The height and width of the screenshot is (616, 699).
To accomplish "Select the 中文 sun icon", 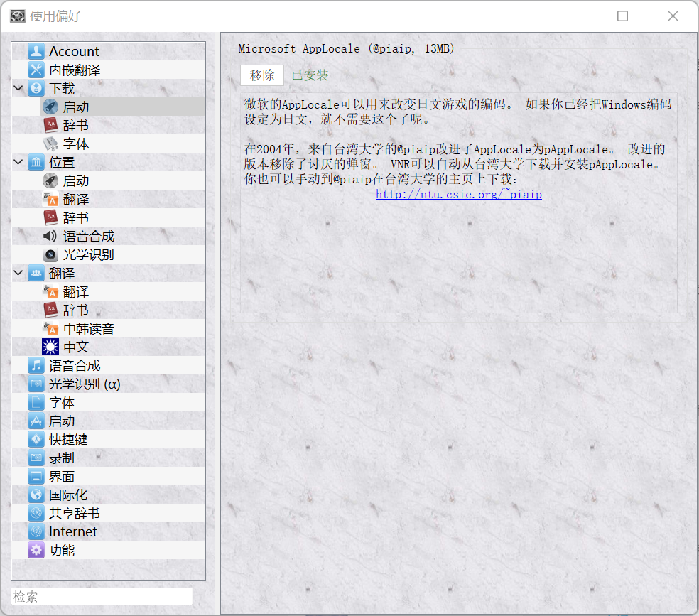I will 50,347.
